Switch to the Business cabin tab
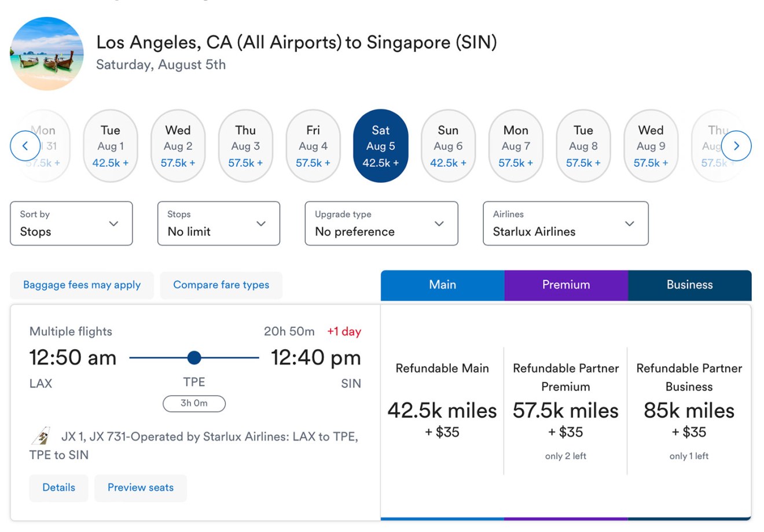 pyautogui.click(x=689, y=285)
